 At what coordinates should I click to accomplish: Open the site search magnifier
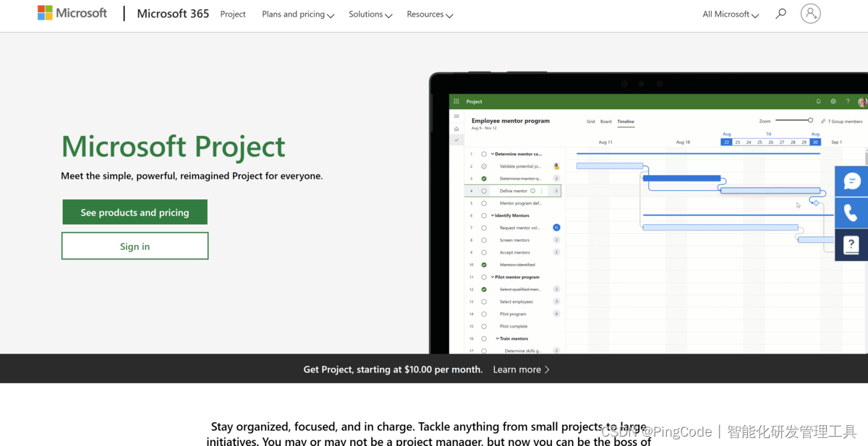[x=780, y=14]
